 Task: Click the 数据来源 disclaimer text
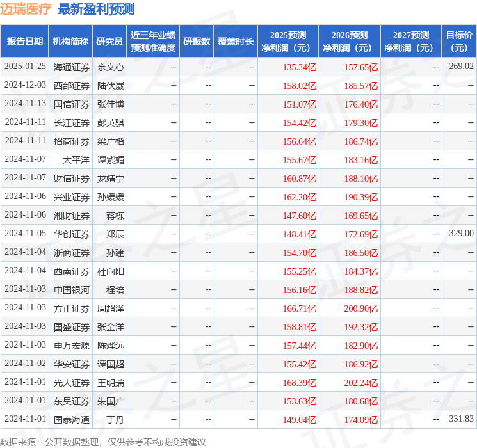103,442
